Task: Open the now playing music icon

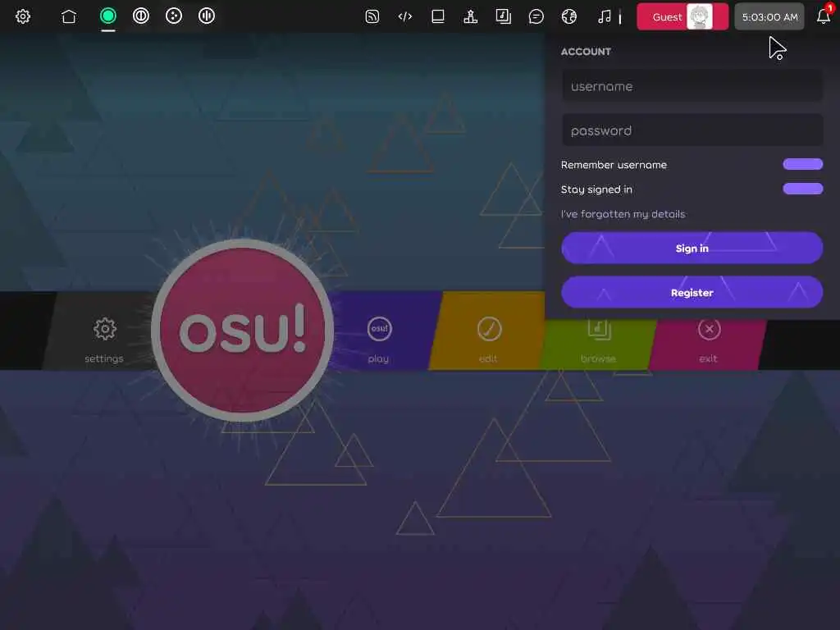Action: tap(605, 16)
